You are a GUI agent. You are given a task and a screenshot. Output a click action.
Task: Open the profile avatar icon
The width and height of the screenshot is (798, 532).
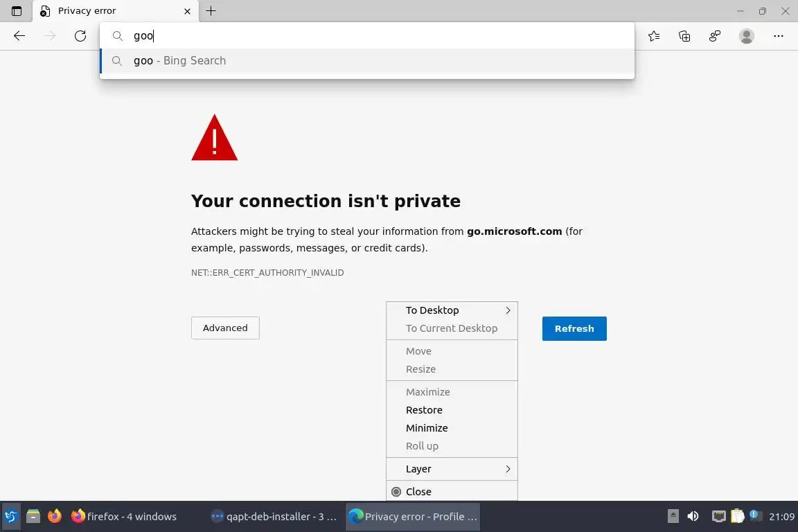(x=746, y=36)
